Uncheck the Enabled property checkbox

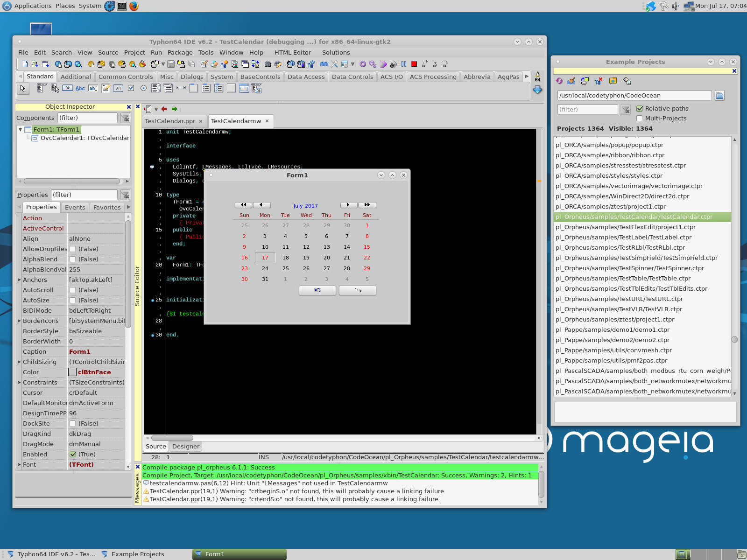click(x=73, y=455)
